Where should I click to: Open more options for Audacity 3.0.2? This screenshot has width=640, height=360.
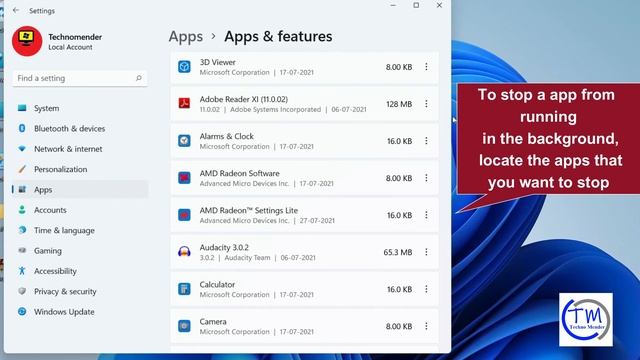click(426, 252)
